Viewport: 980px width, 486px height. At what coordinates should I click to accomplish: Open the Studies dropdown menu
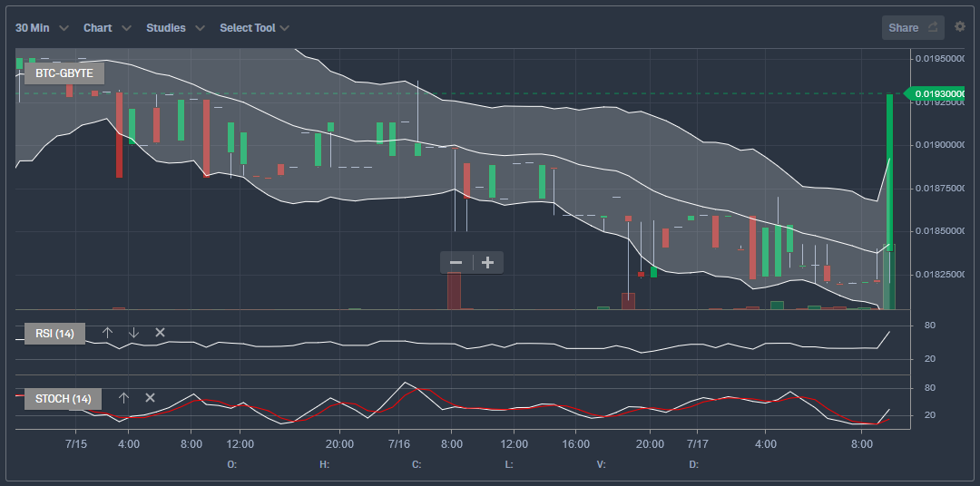(175, 28)
